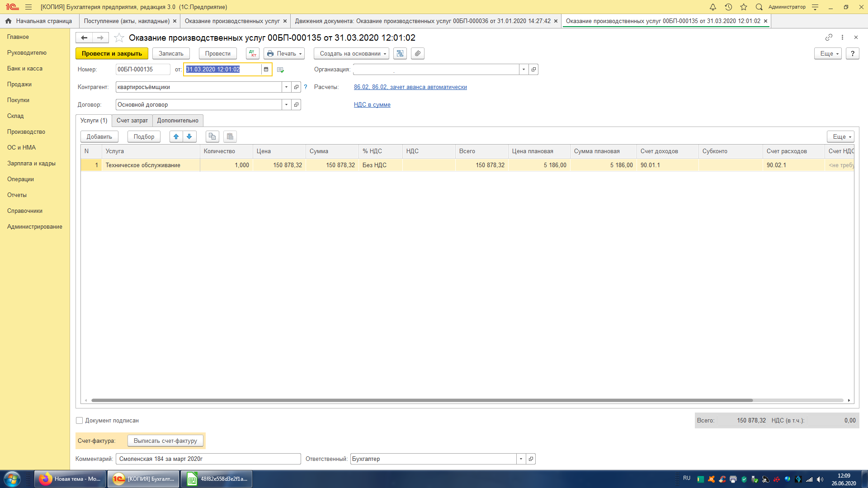Expand Договор dropdown arrow
The width and height of the screenshot is (868, 488).
pos(286,104)
